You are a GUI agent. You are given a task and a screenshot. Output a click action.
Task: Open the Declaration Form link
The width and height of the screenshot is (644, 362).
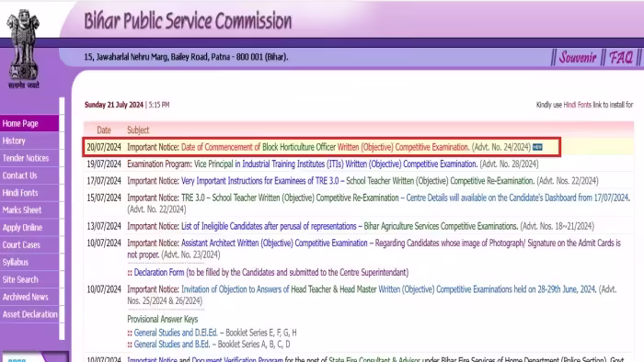[159, 272]
